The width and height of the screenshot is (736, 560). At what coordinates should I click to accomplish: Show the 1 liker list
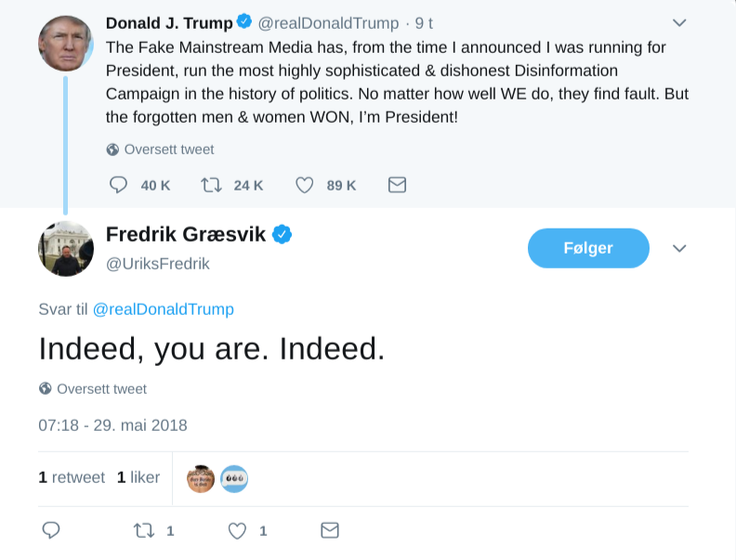point(138,477)
